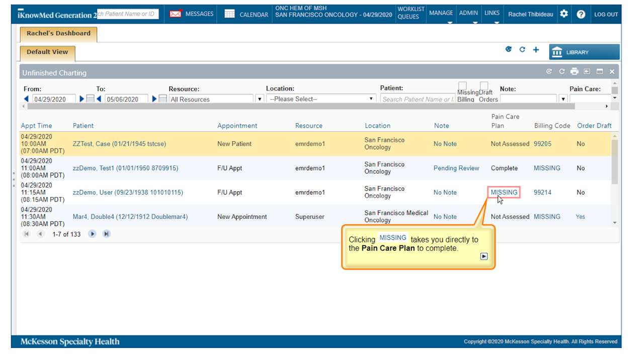Open the Calendar grid icon

tap(229, 14)
